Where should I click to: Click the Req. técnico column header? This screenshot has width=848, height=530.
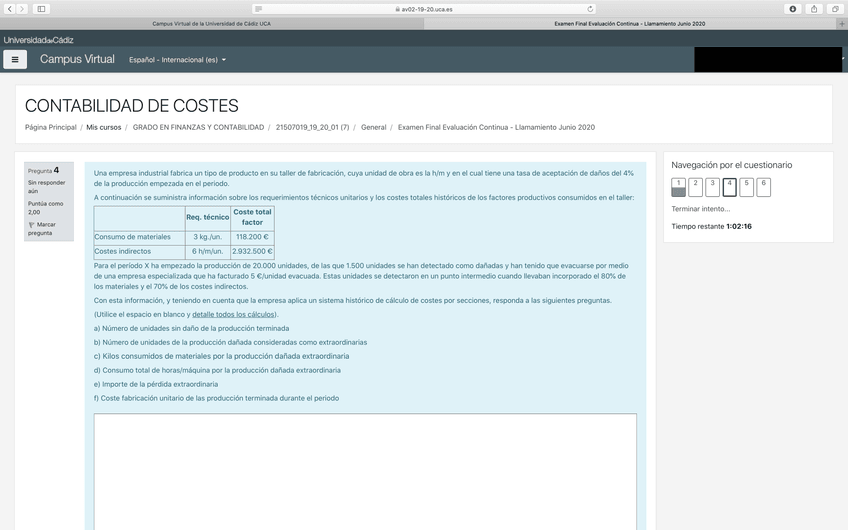point(208,217)
